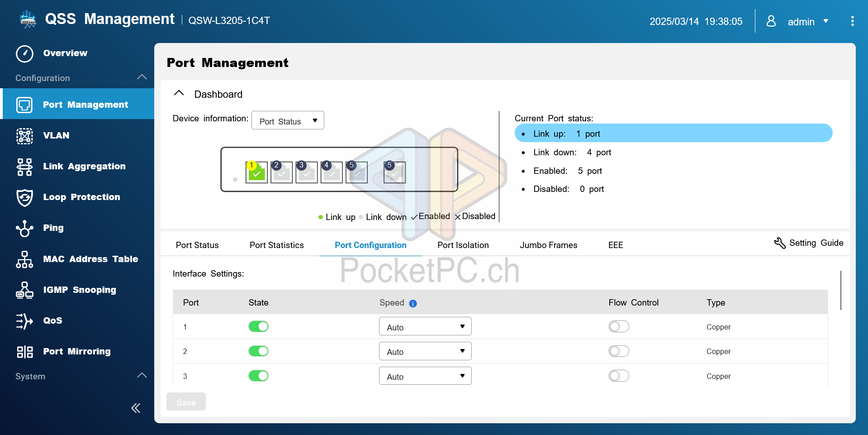Click the QoS sidebar icon
Screen dimensions: 868x435
[24, 321]
